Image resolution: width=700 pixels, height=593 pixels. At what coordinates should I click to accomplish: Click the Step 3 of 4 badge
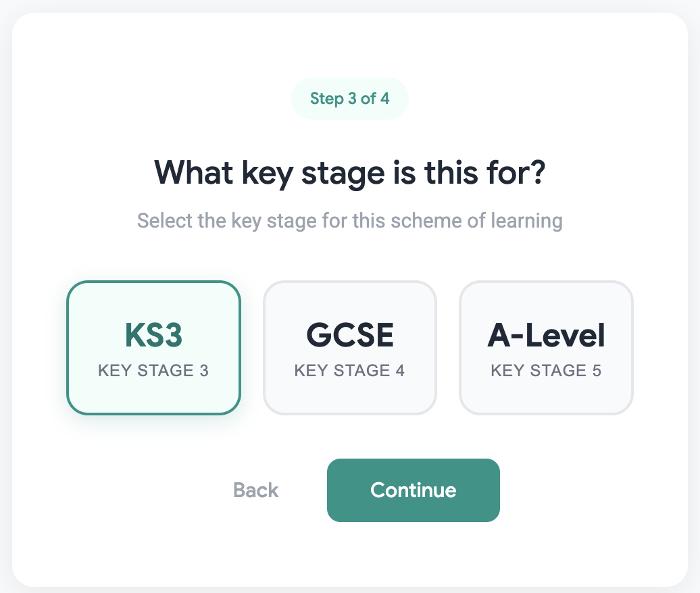(349, 98)
